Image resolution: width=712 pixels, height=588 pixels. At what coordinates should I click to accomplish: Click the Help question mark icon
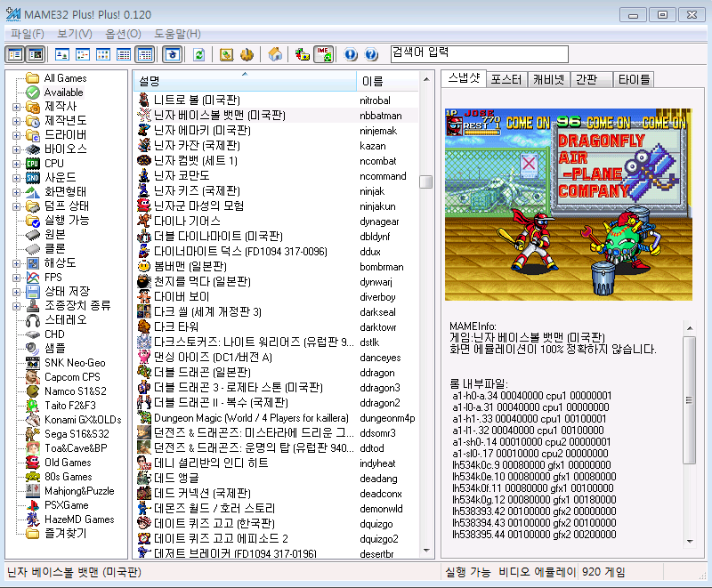coord(371,55)
